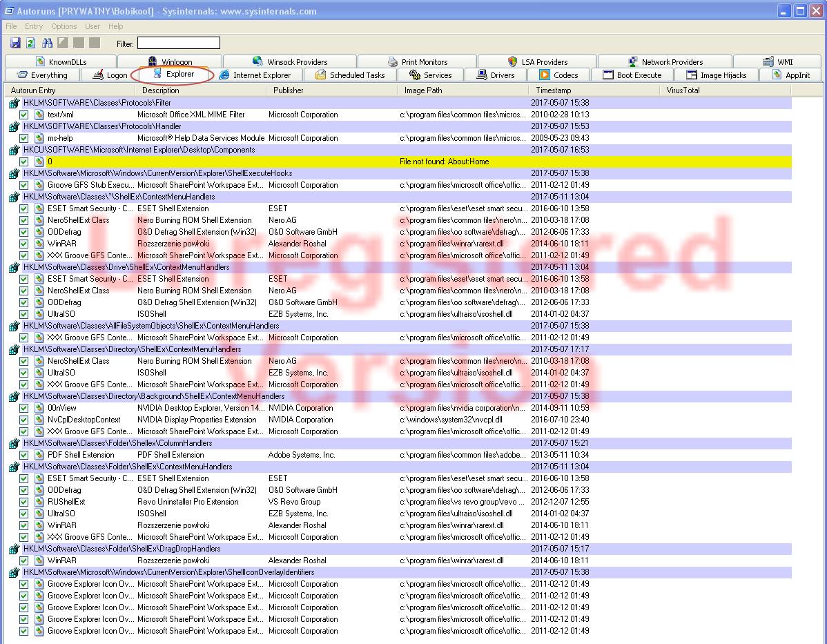The width and height of the screenshot is (827, 644).
Task: Switch to the Everything tab
Action: (x=42, y=75)
